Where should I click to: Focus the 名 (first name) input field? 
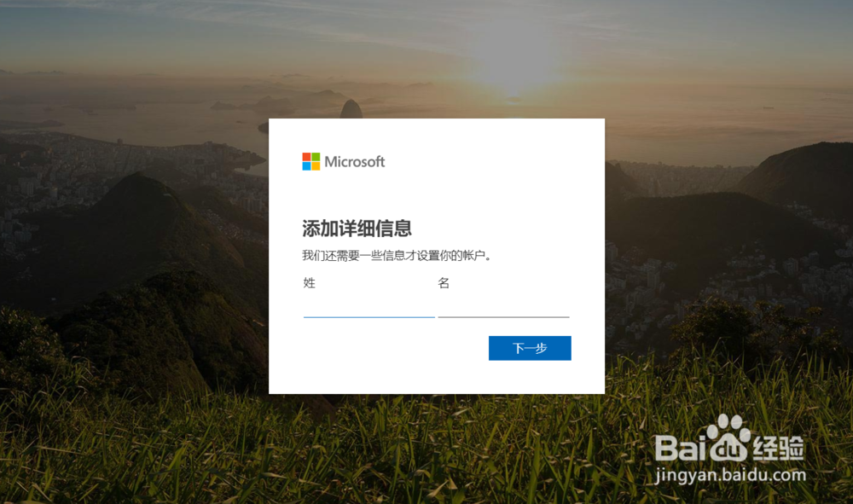(503, 306)
